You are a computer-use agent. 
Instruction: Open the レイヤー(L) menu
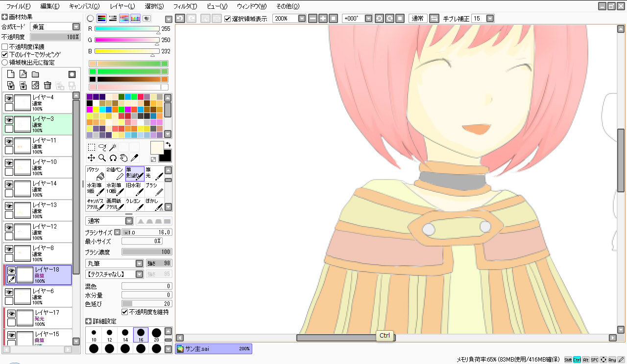coord(122,6)
